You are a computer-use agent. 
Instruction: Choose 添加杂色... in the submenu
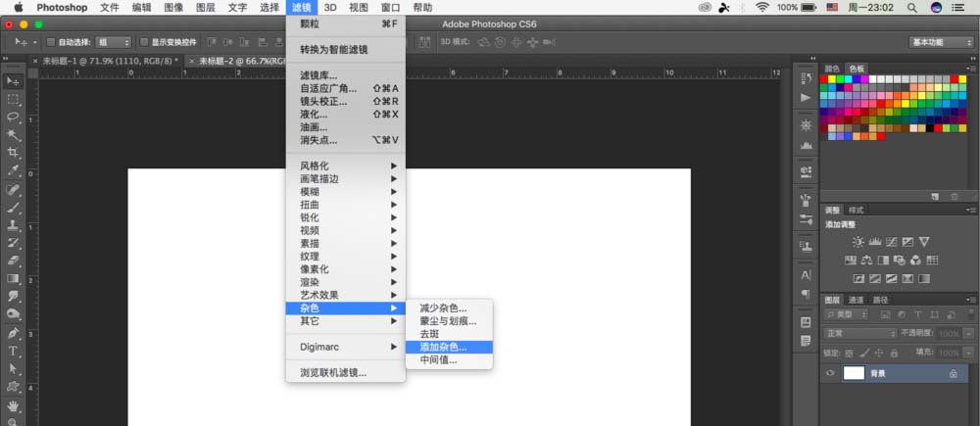point(450,347)
